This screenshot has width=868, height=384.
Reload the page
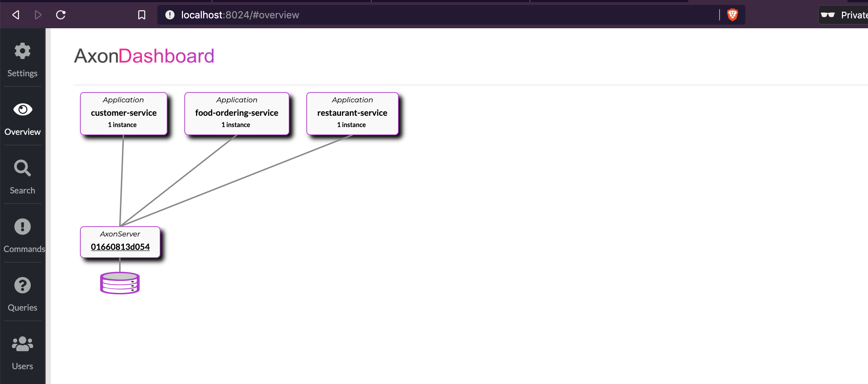click(61, 15)
